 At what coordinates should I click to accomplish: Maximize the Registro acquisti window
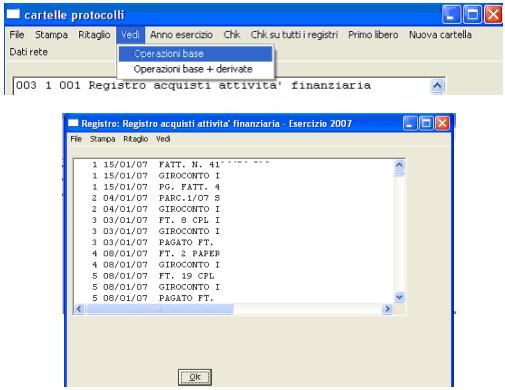click(426, 124)
